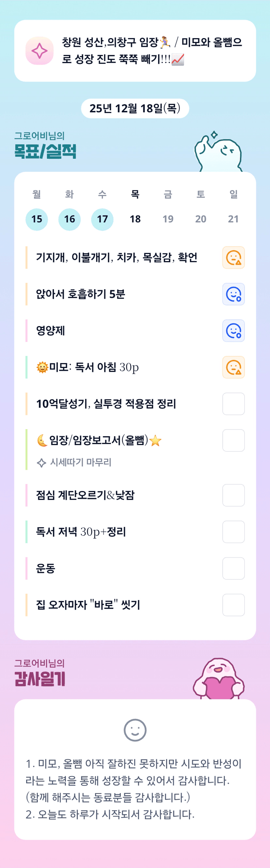Click the pink sparkle icon in header card

40,51
